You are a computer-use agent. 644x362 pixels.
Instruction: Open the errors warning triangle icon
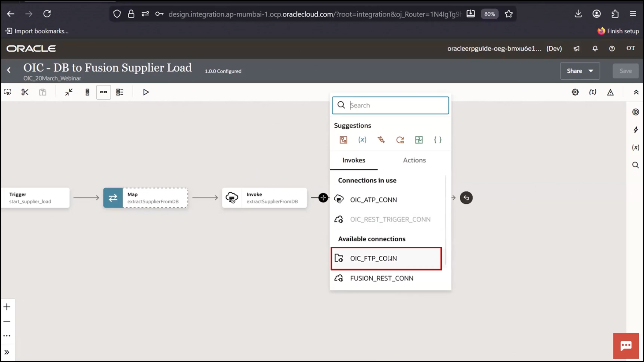[x=610, y=92]
